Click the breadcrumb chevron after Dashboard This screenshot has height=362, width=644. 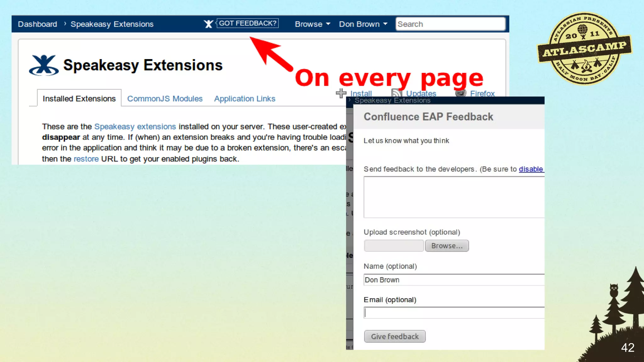coord(65,24)
